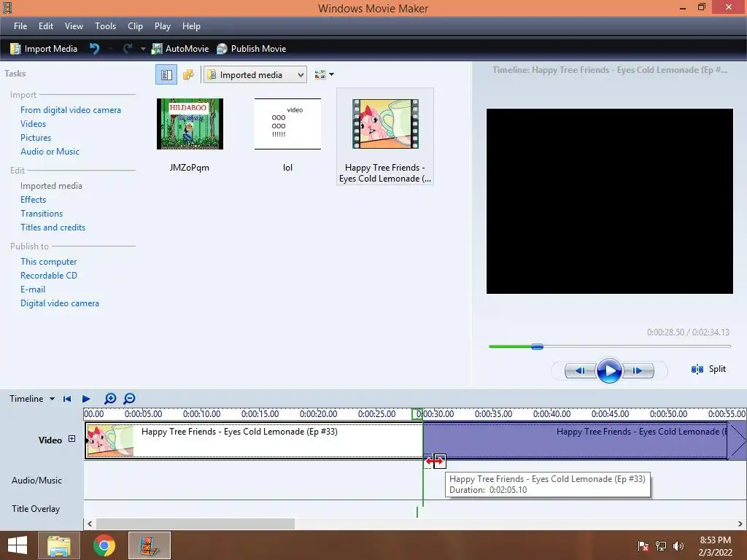Click the Videos import link

(x=34, y=124)
